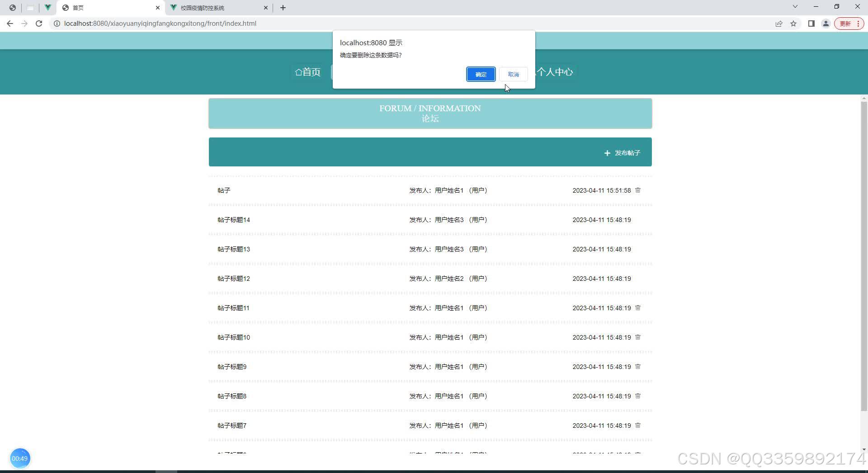Click the site information icon in address bar
Viewport: 868px width, 473px height.
click(57, 24)
